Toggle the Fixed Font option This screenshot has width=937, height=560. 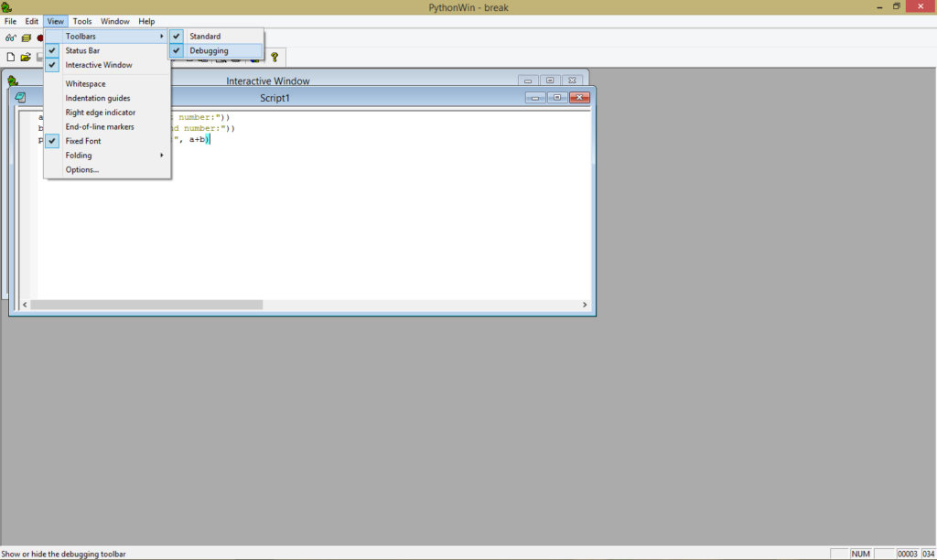point(108,141)
